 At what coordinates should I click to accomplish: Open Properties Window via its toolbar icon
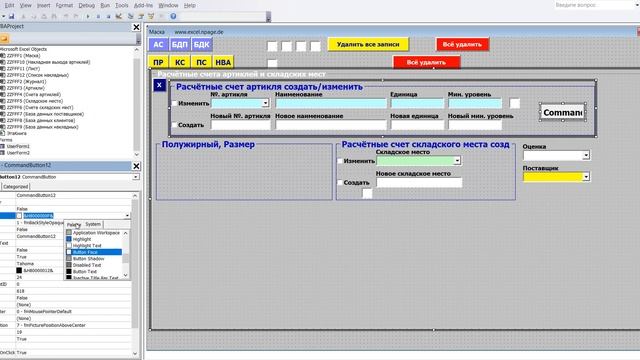pyautogui.click(x=141, y=16)
